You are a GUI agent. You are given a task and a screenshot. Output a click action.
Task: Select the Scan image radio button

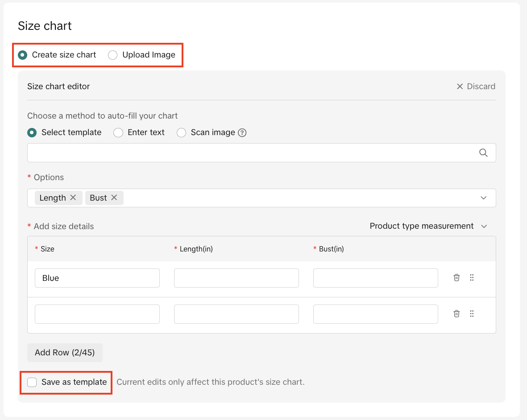(x=182, y=132)
